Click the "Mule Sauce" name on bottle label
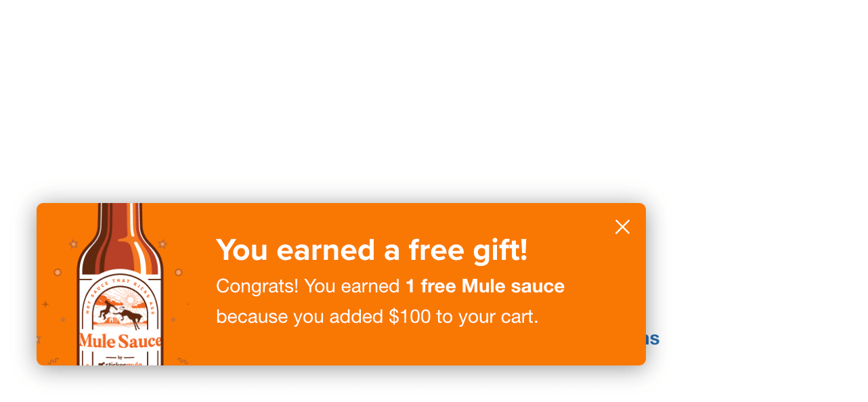The width and height of the screenshot is (868, 402). coord(121,340)
